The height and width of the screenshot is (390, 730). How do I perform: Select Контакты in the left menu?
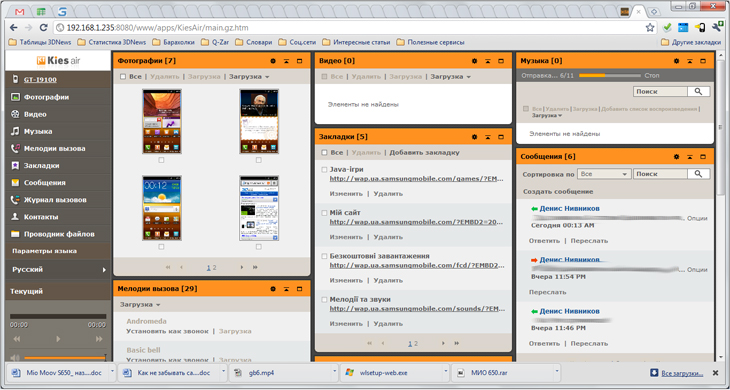[x=41, y=217]
